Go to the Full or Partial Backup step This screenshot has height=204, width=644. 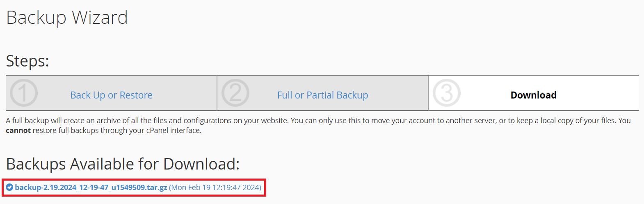tap(322, 95)
